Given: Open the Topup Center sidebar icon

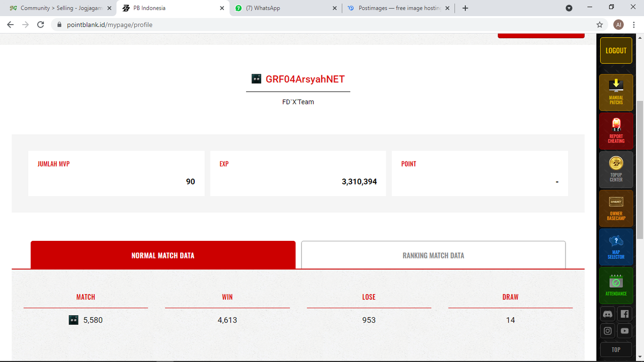Looking at the screenshot, I should pos(616,170).
